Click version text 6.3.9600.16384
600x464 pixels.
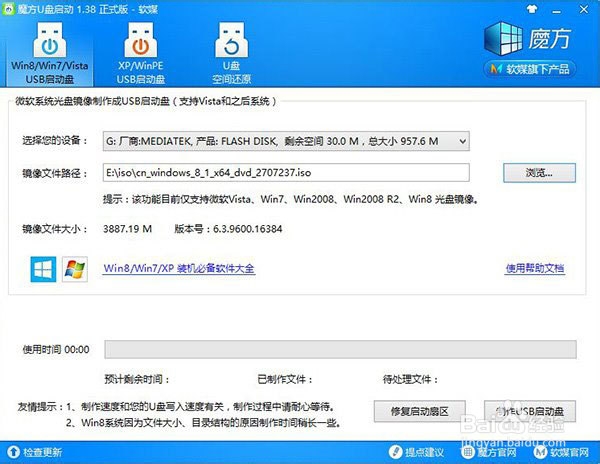[247, 229]
